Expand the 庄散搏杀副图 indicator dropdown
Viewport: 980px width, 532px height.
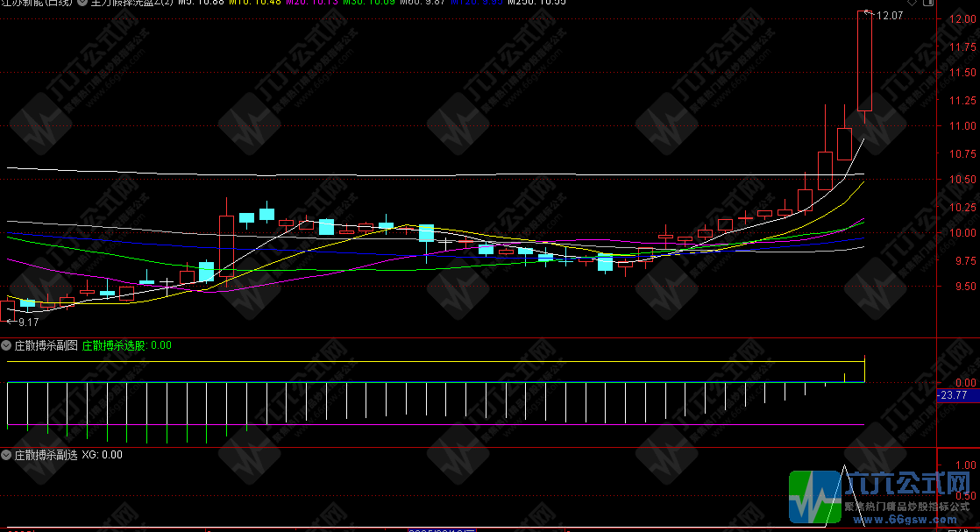(x=6, y=345)
